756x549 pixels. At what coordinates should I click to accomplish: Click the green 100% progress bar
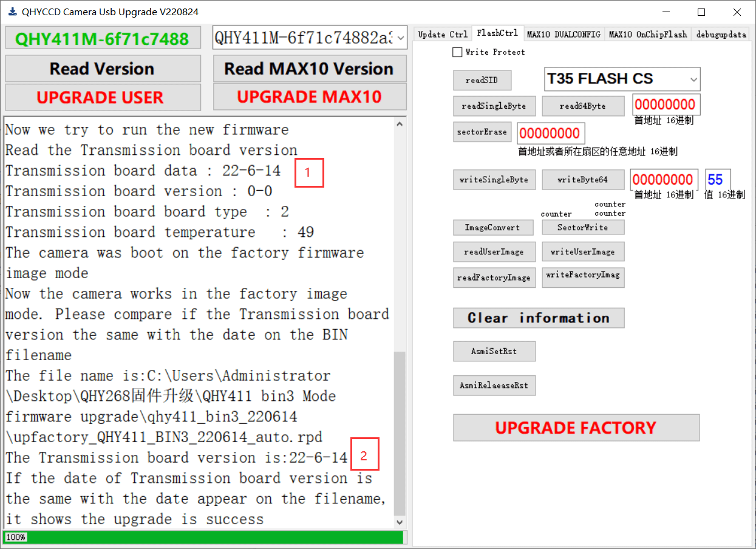click(203, 537)
